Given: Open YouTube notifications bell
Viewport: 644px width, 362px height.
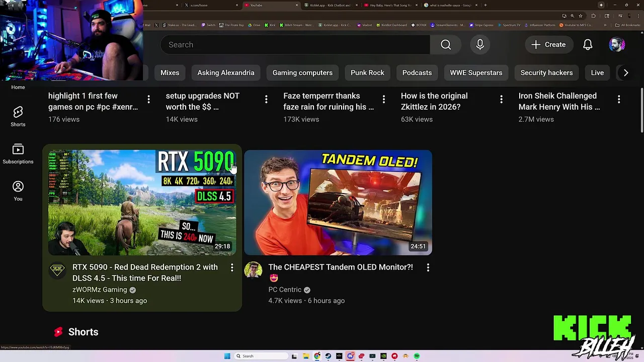Looking at the screenshot, I should point(588,45).
